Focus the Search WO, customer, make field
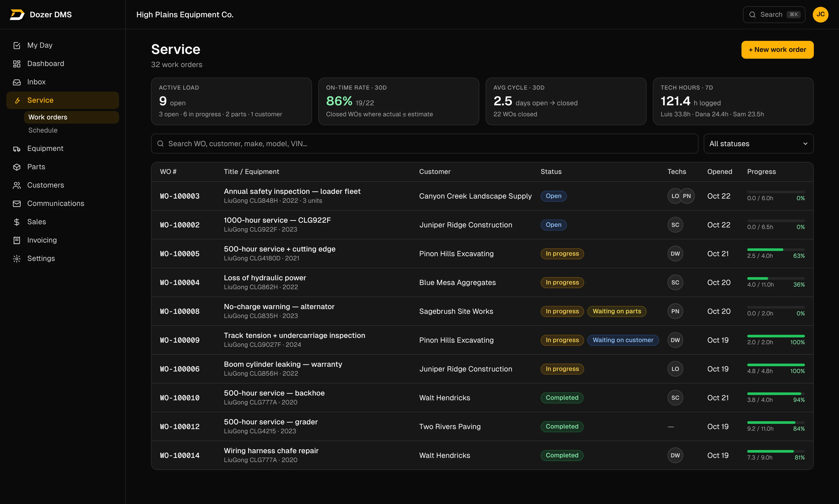The height and width of the screenshot is (504, 839). click(x=424, y=144)
